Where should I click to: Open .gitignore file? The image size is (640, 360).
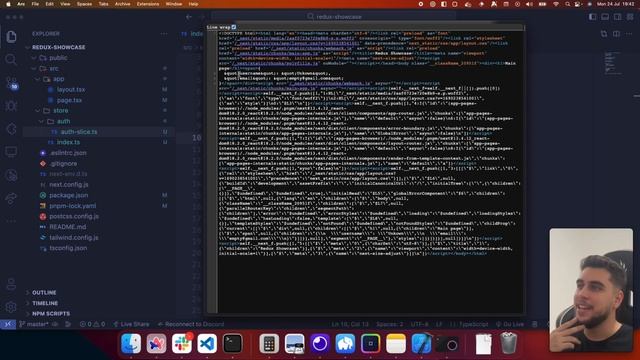[x=63, y=164]
